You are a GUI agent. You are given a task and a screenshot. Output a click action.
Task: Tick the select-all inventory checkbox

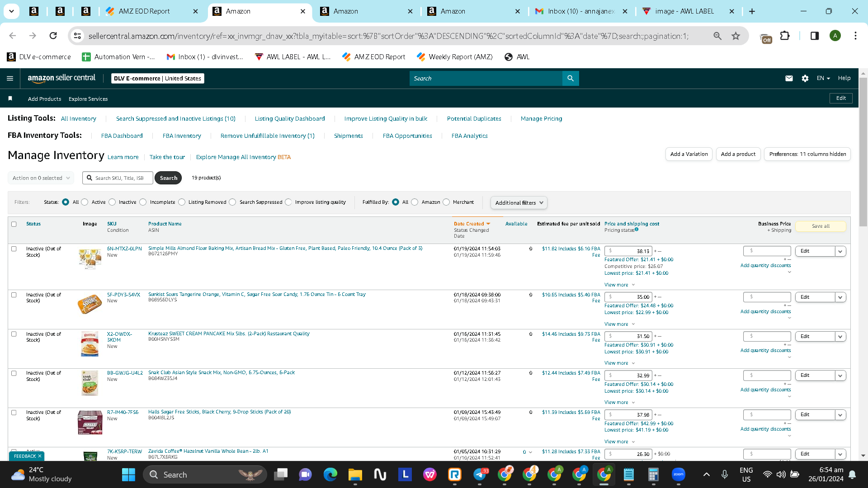click(14, 224)
